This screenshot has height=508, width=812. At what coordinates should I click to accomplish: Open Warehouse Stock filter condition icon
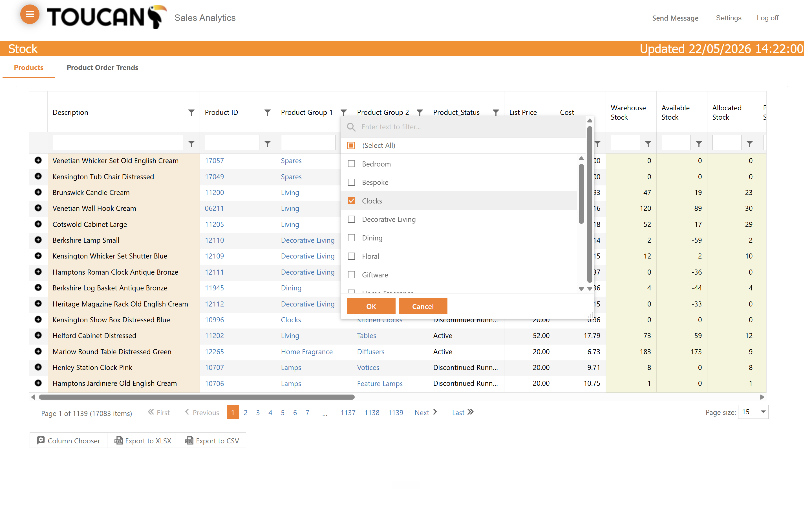coord(648,144)
